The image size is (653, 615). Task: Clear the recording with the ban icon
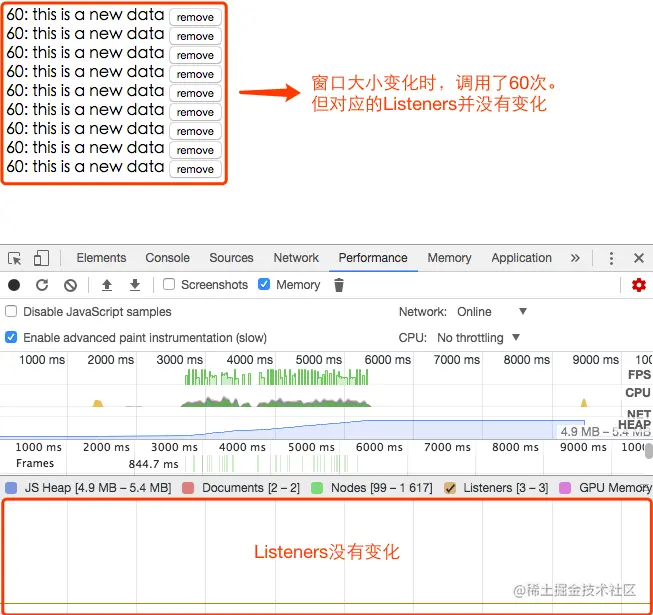click(70, 285)
